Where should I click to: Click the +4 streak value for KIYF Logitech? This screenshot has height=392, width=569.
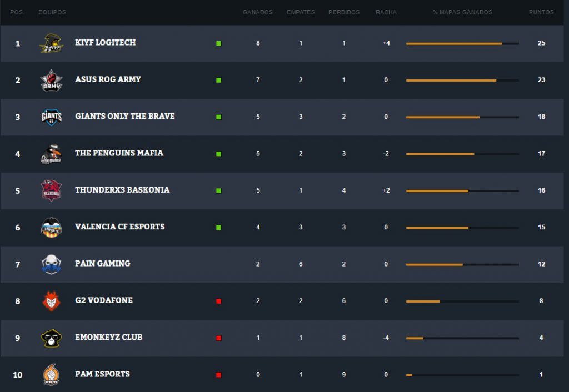pos(386,43)
